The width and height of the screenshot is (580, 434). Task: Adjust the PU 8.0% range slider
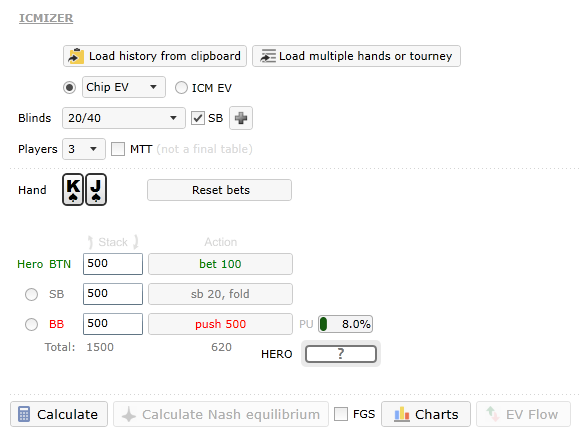(x=345, y=324)
